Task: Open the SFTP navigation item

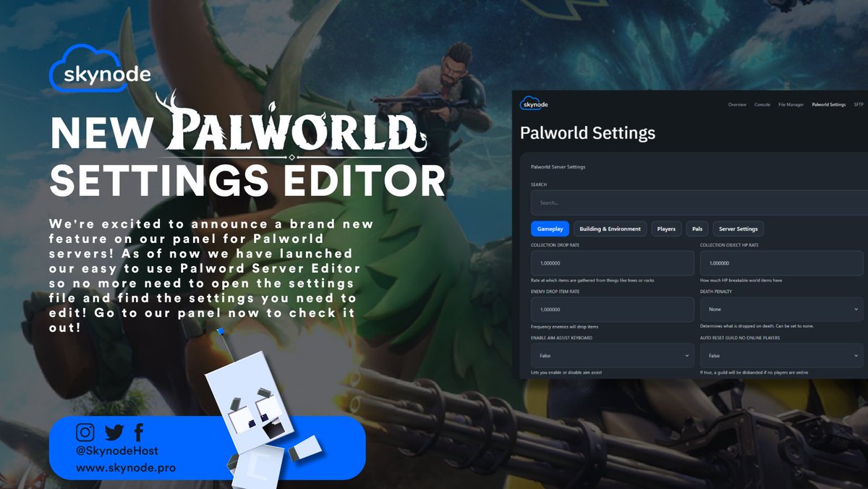Action: coord(859,105)
